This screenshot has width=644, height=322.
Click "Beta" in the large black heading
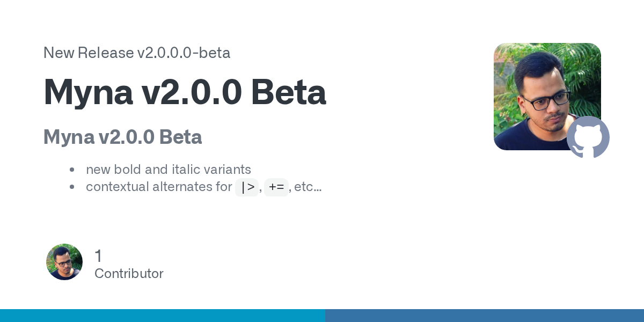(x=288, y=92)
